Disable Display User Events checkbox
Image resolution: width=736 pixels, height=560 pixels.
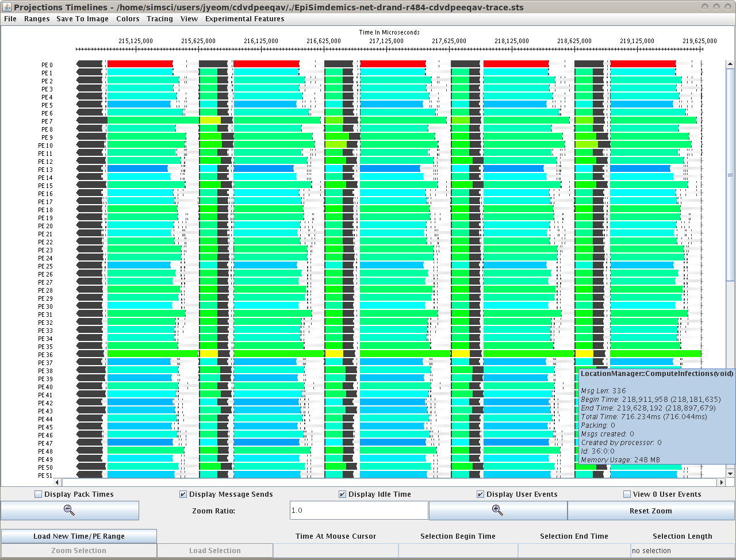pyautogui.click(x=481, y=494)
